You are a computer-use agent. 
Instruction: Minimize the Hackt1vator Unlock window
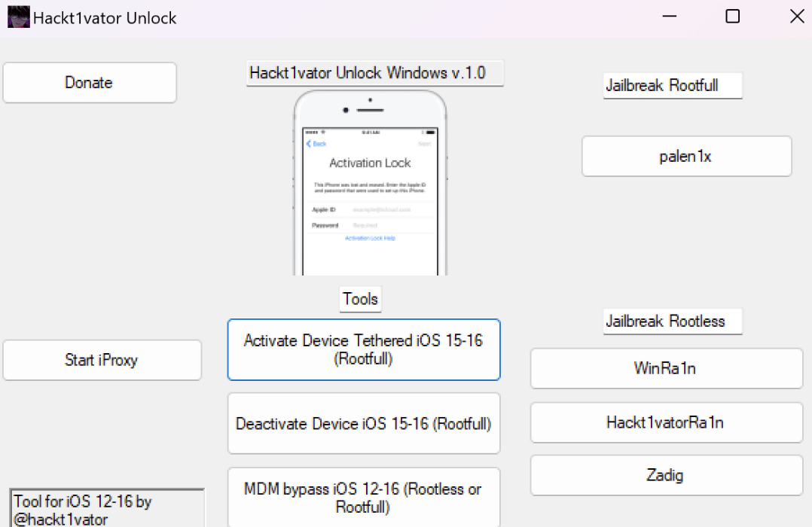[670, 17]
